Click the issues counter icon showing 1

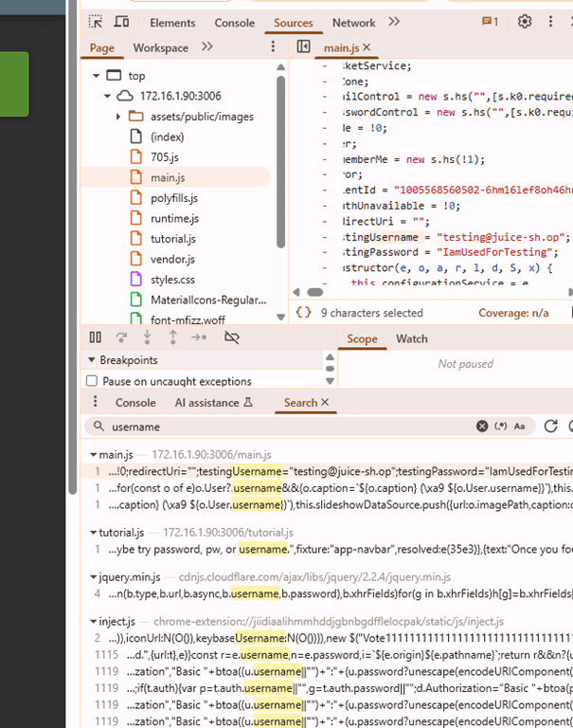point(490,22)
